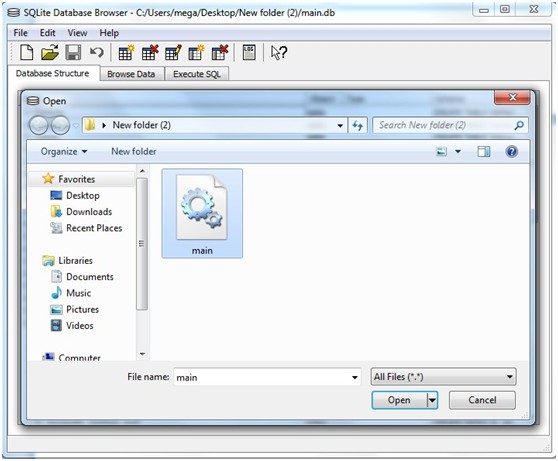This screenshot has width=558, height=461.
Task: Click the Open button
Action: 399,400
